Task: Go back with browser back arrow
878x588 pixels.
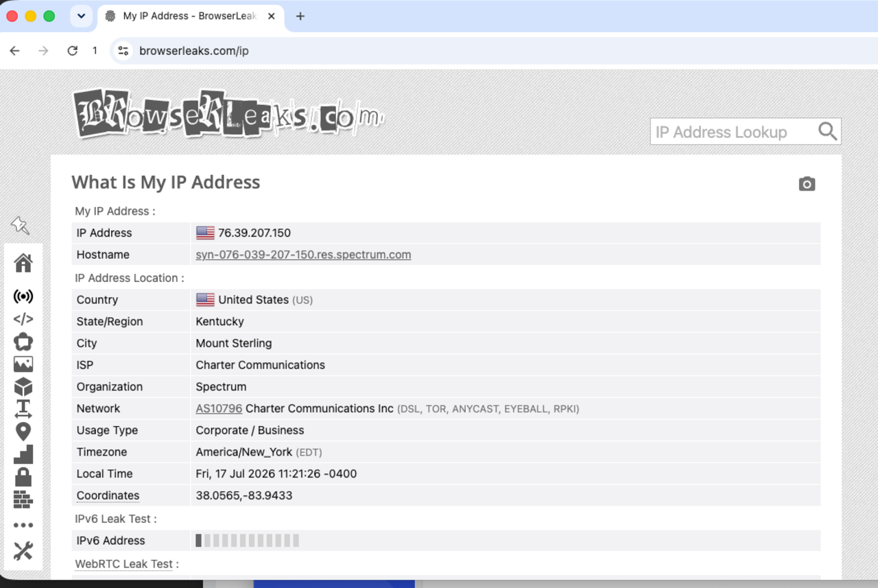Action: coord(14,51)
